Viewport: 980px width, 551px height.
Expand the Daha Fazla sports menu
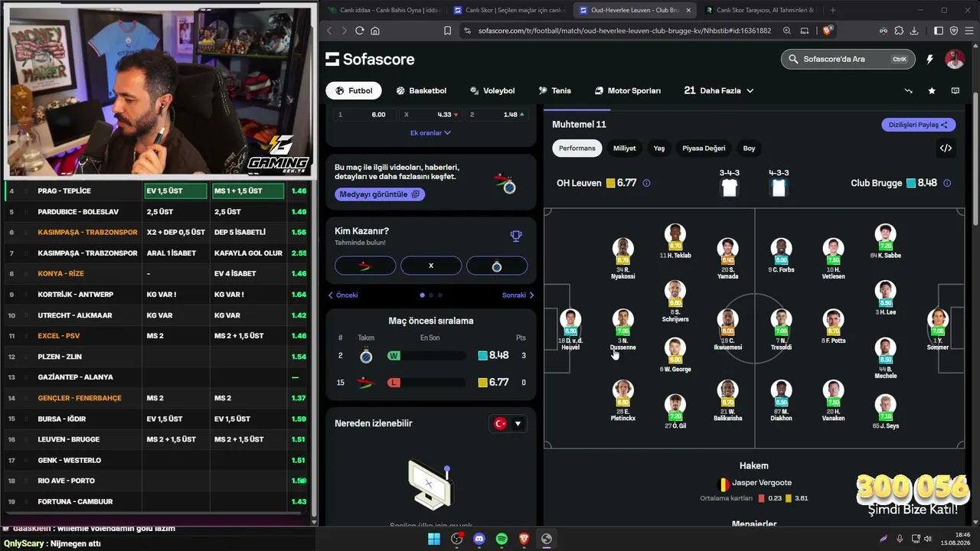(719, 90)
